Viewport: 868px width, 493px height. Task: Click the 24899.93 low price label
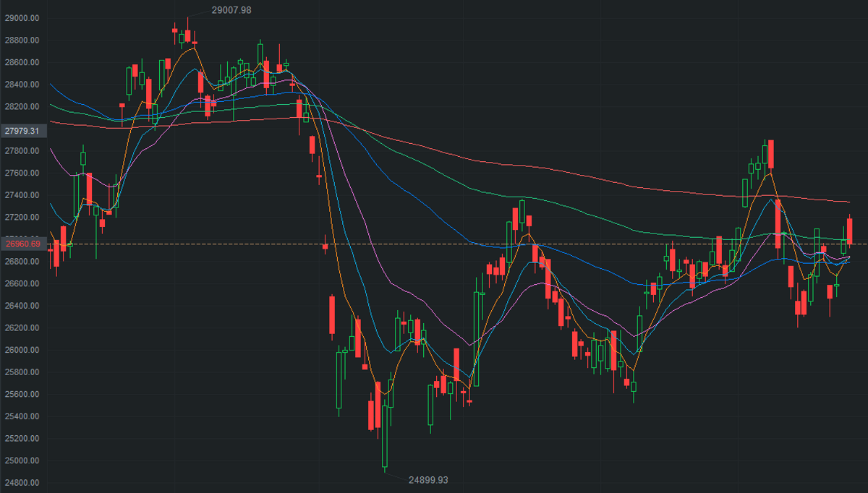(428, 479)
